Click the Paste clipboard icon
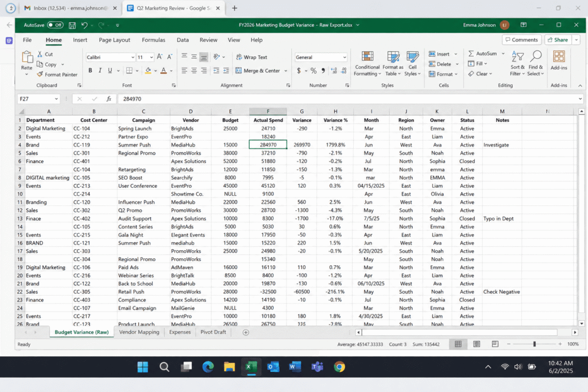588x392 pixels. (26, 57)
